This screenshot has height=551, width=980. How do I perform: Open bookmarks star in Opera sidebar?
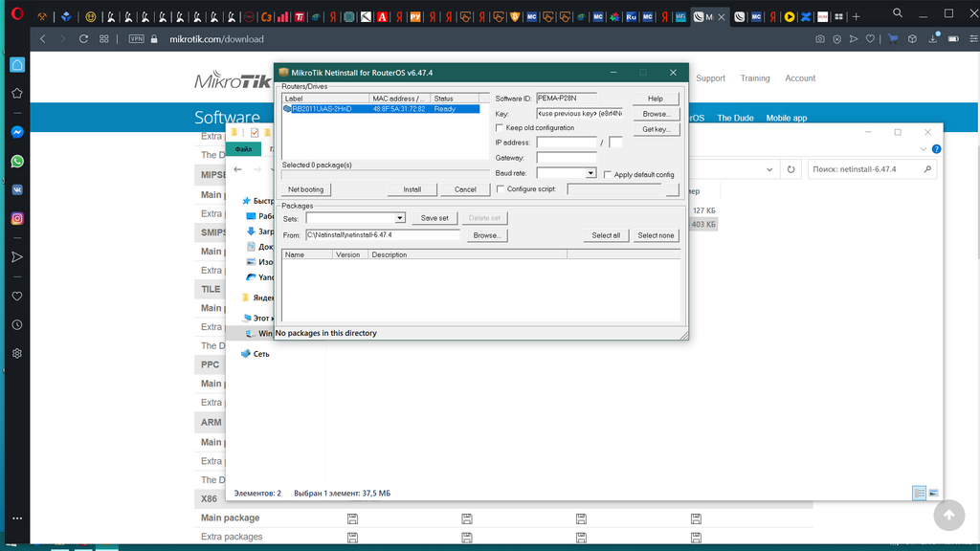(x=17, y=93)
